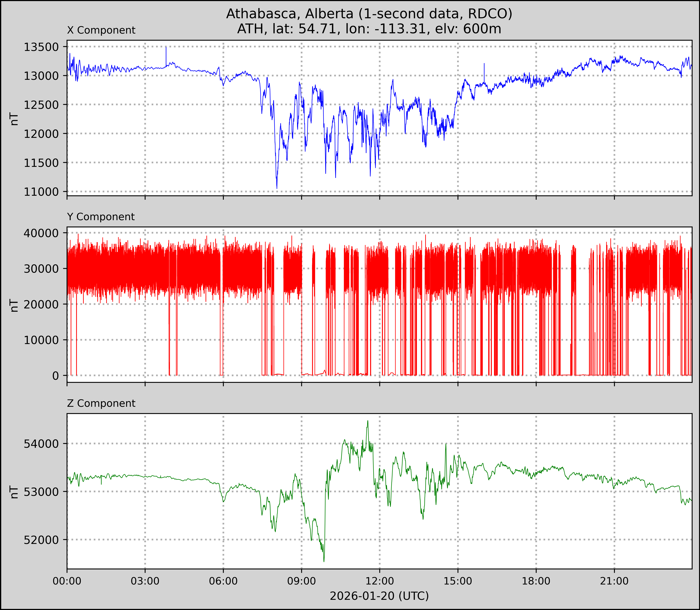Viewport: 700px width, 610px height.
Task: Click the 11000 tick label on X plot
Action: 41,192
